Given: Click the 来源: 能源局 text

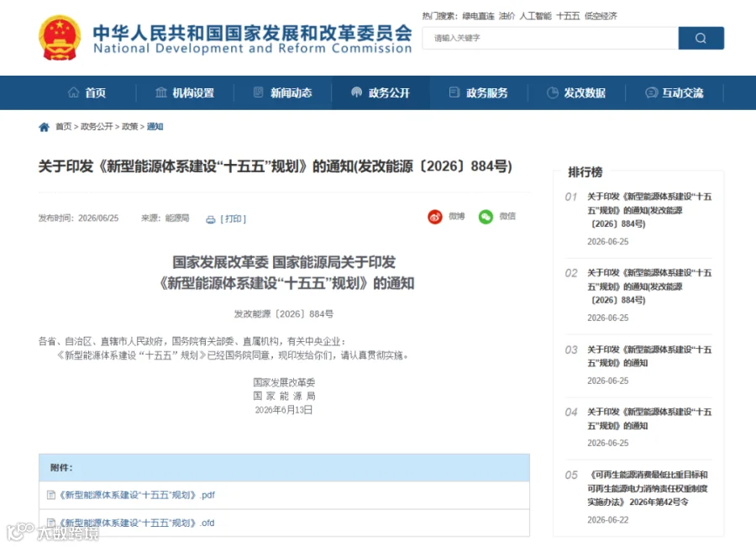Looking at the screenshot, I should pos(165,218).
